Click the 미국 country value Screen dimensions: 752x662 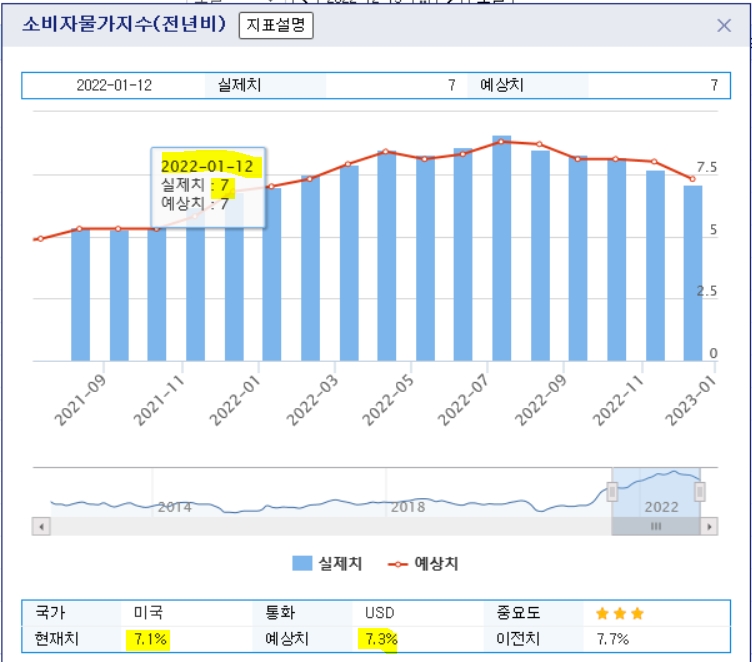click(148, 613)
